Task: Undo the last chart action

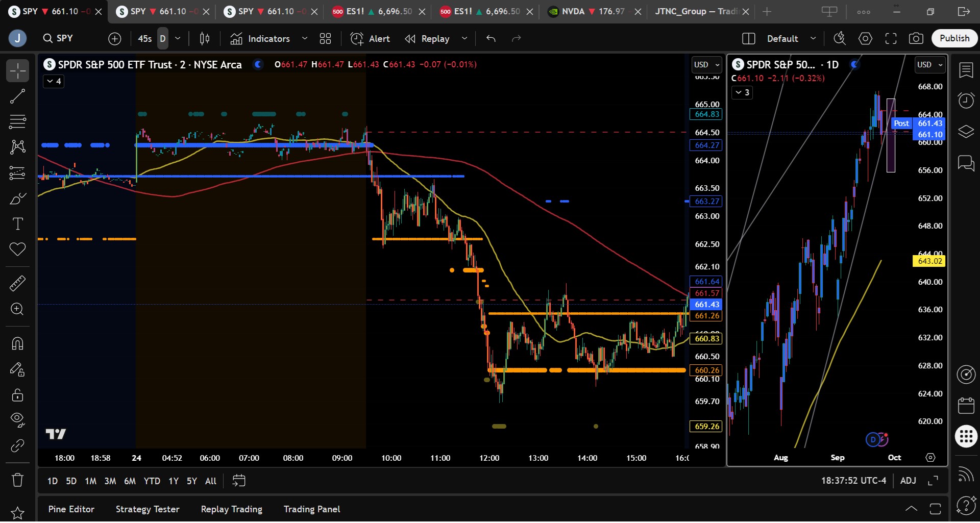Action: point(491,39)
